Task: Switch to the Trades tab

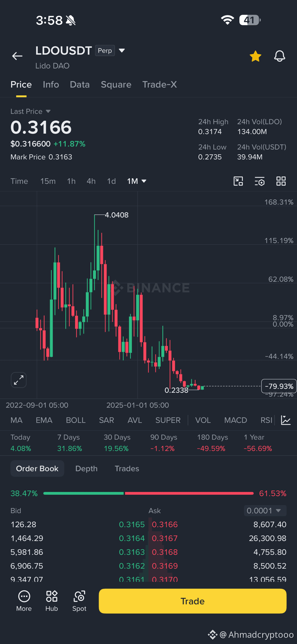Action: pos(127,469)
